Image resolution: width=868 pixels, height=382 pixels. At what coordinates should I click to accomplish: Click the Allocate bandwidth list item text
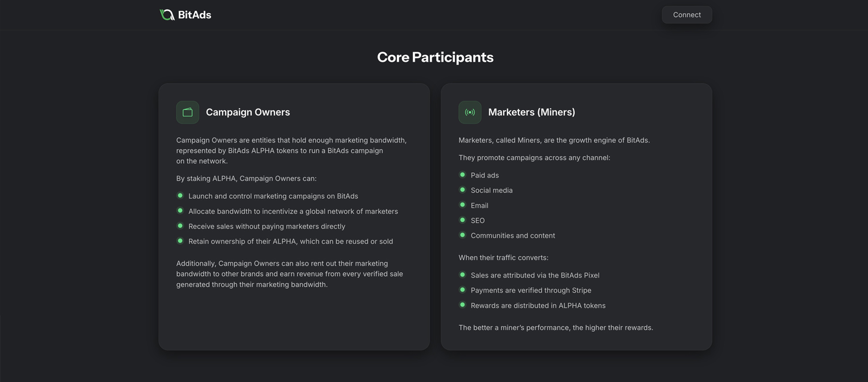pos(293,211)
